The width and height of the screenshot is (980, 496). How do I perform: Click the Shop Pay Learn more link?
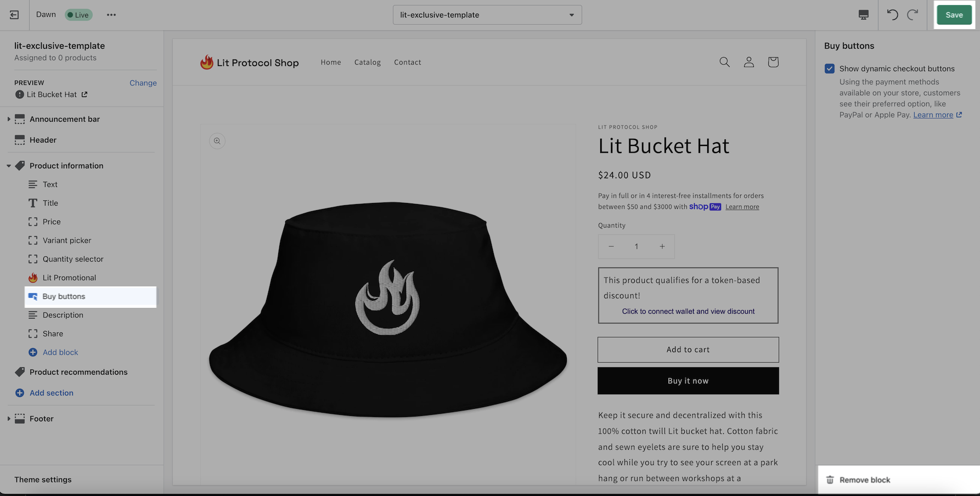click(742, 207)
